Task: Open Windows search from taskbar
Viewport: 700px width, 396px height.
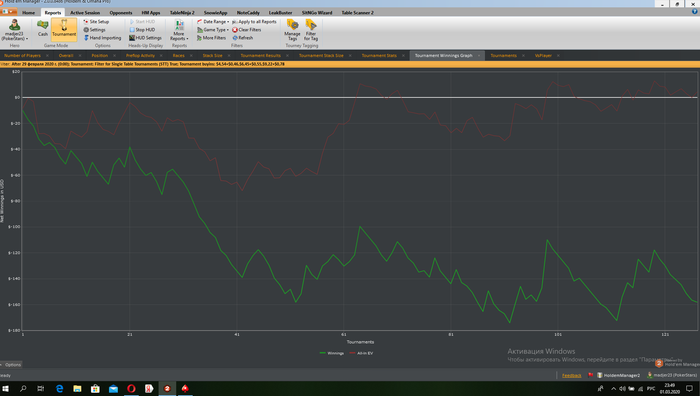Action: coord(23,388)
